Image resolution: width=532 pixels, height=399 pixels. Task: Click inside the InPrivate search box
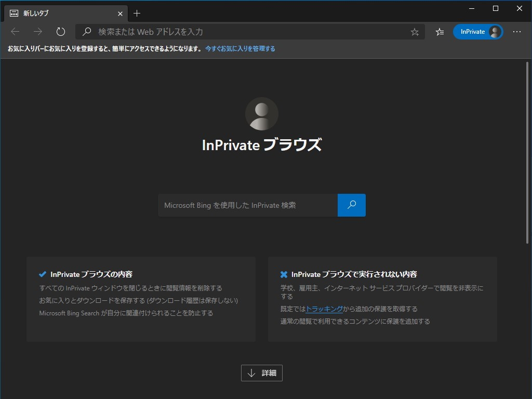pyautogui.click(x=244, y=205)
